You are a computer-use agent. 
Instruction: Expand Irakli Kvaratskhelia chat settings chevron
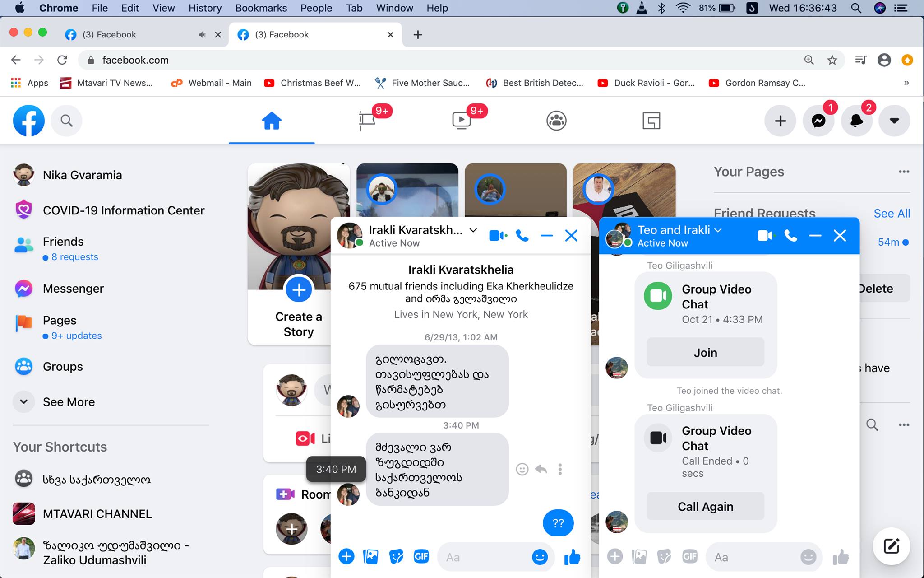(x=473, y=230)
